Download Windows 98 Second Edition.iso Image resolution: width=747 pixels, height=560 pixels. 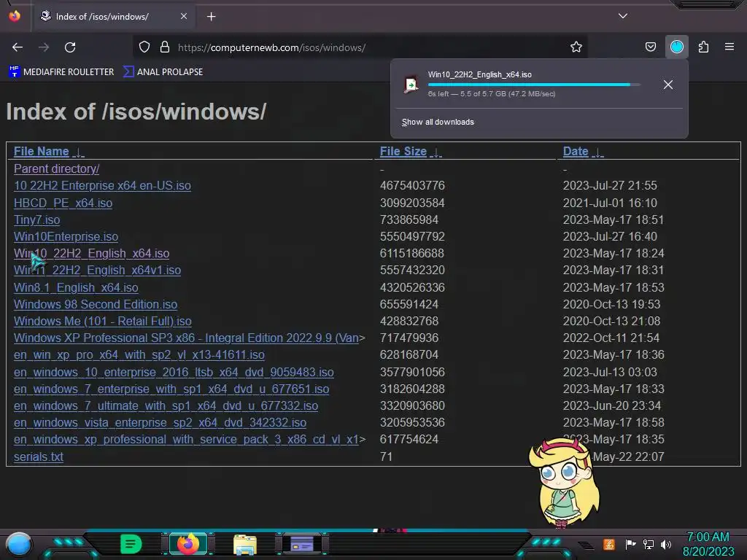click(x=96, y=304)
